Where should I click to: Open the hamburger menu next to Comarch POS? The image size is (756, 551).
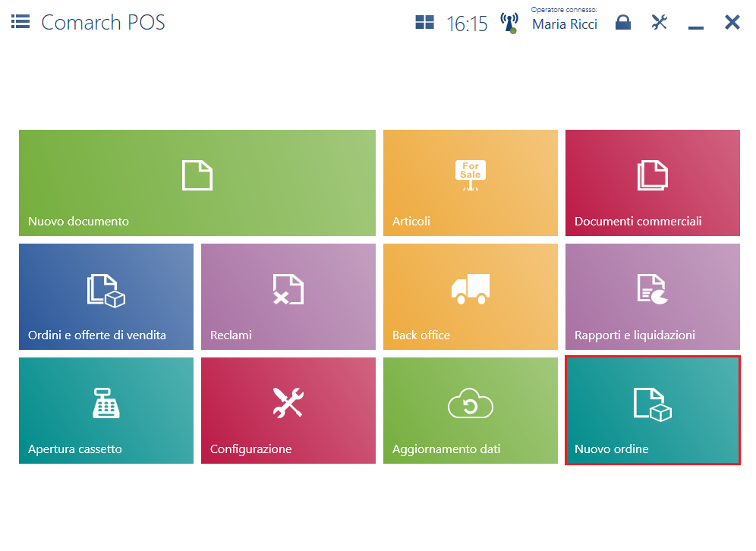click(x=20, y=21)
